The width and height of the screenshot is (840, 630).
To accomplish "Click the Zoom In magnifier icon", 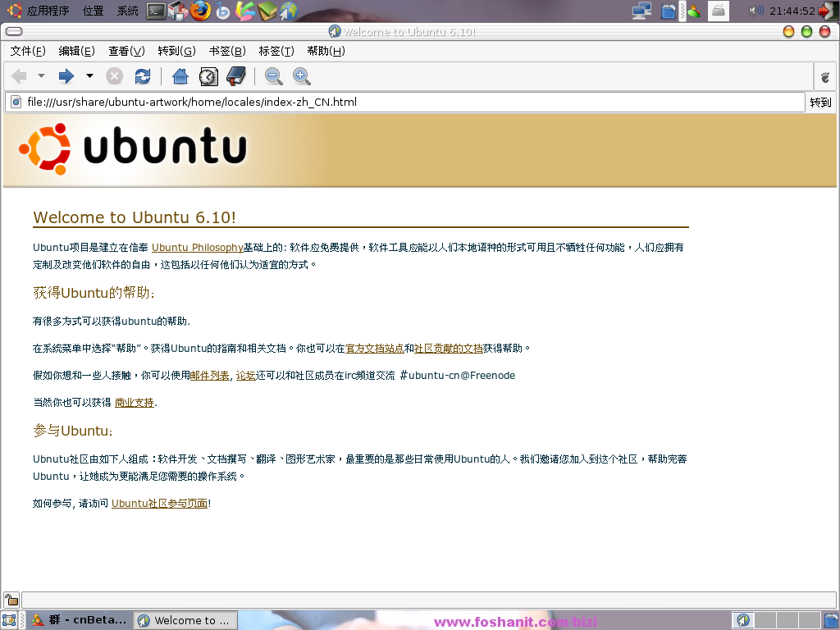I will pos(302,76).
